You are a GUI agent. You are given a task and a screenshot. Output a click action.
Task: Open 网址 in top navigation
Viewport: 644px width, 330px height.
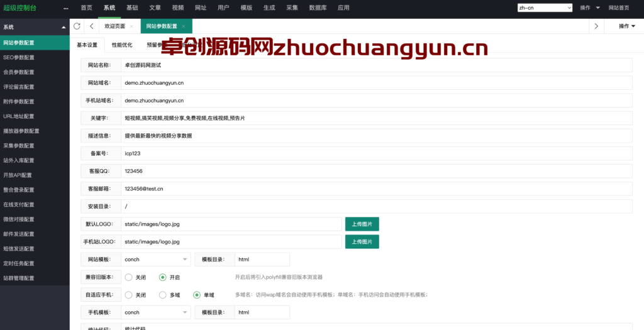tap(201, 8)
